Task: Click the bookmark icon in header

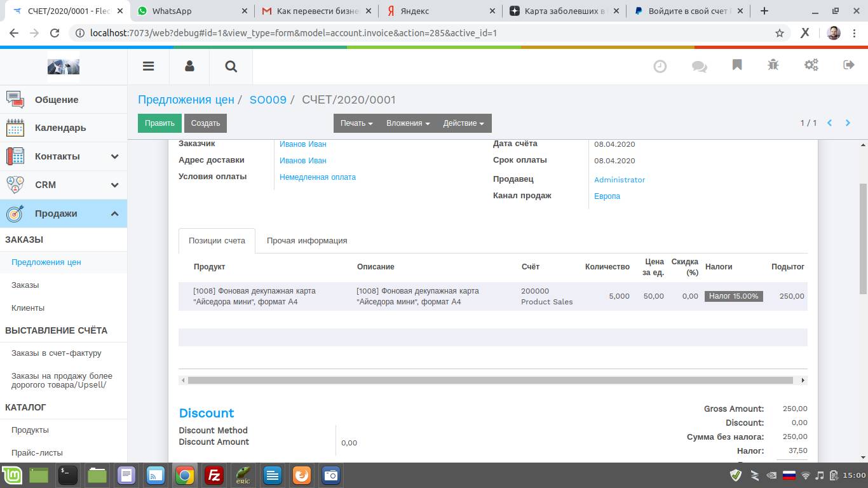Action: pos(737,65)
